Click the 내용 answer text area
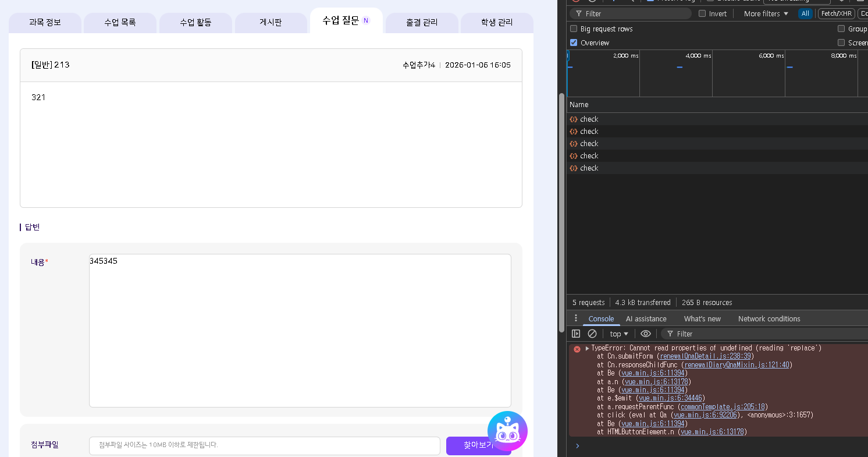Screen dimensions: 868x457 click(x=300, y=330)
